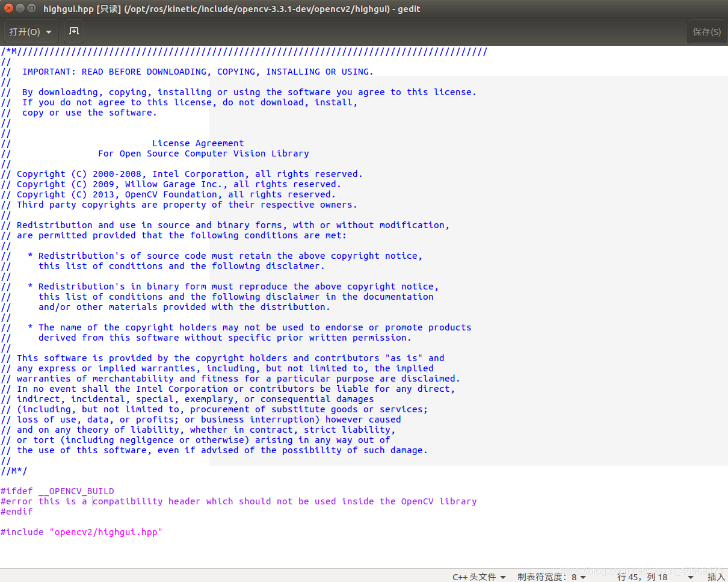728x582 pixels.
Task: Click 'The name of the copyright holders' line
Action: 236,327
